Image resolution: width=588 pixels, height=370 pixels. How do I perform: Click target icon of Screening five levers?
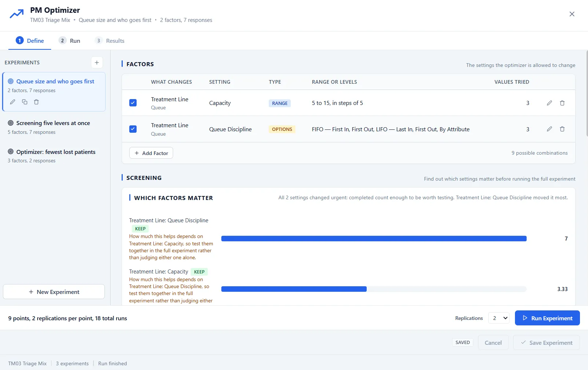click(x=11, y=123)
